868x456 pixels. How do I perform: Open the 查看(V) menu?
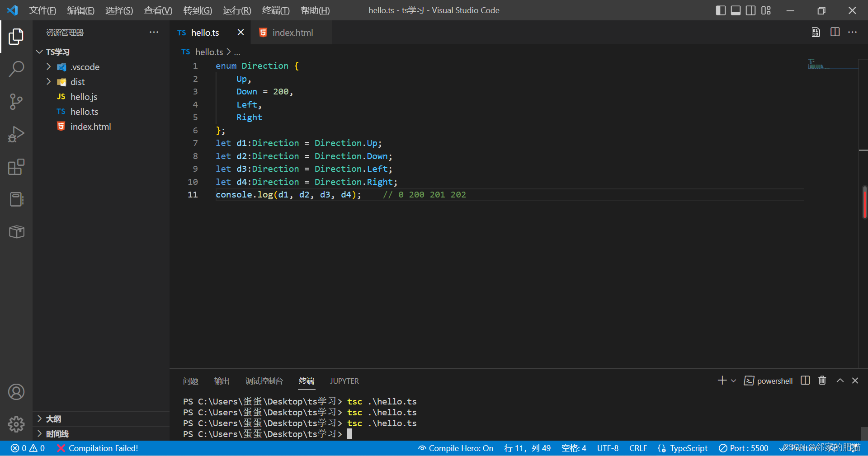158,10
